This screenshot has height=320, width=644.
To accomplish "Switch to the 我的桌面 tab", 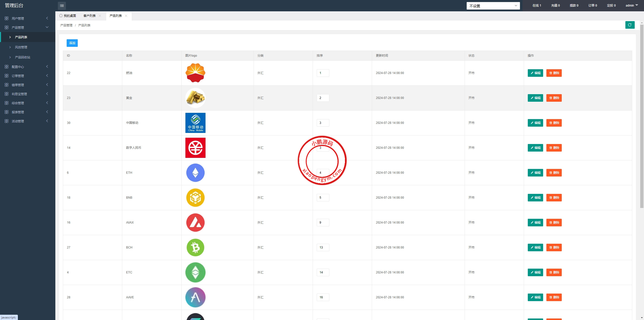I will 68,16.
